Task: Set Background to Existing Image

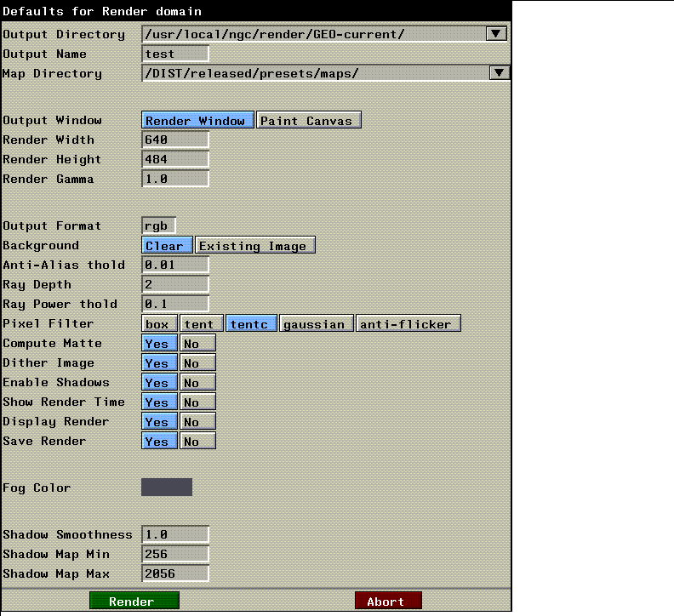Action: (x=255, y=245)
